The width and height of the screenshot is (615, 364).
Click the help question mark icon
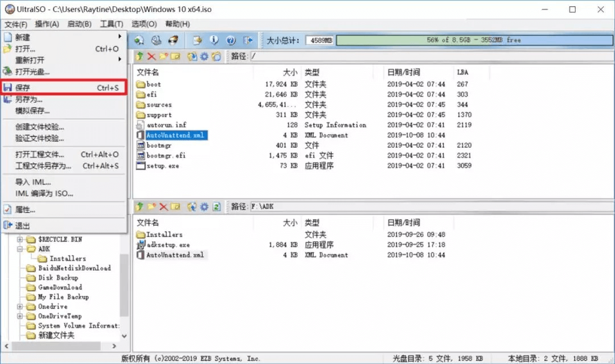pyautogui.click(x=231, y=40)
